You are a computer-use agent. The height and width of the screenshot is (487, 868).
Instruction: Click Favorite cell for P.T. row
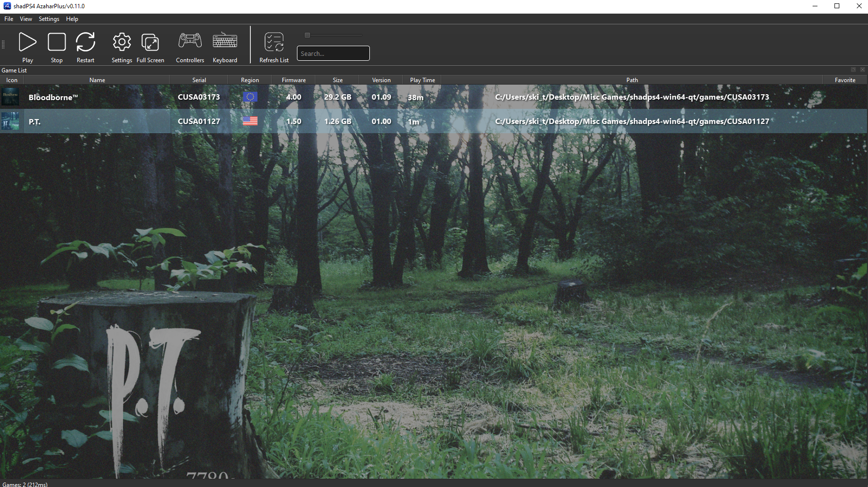pyautogui.click(x=845, y=121)
